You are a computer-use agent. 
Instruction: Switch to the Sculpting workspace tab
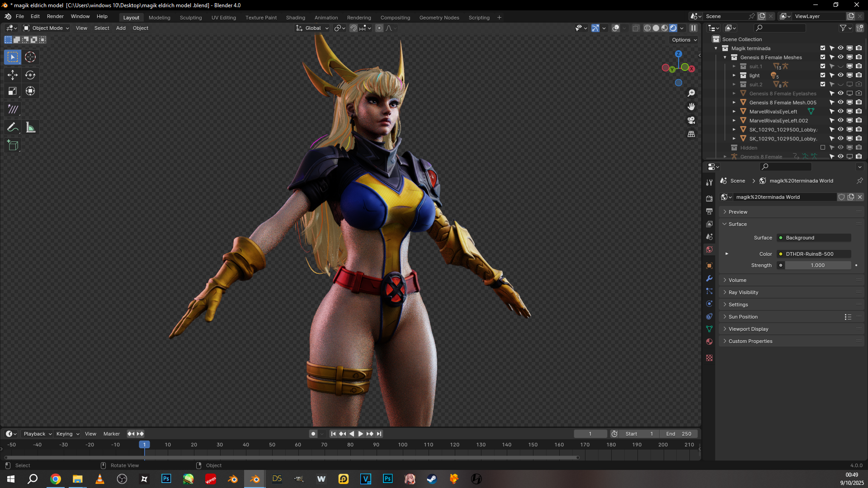pos(191,18)
